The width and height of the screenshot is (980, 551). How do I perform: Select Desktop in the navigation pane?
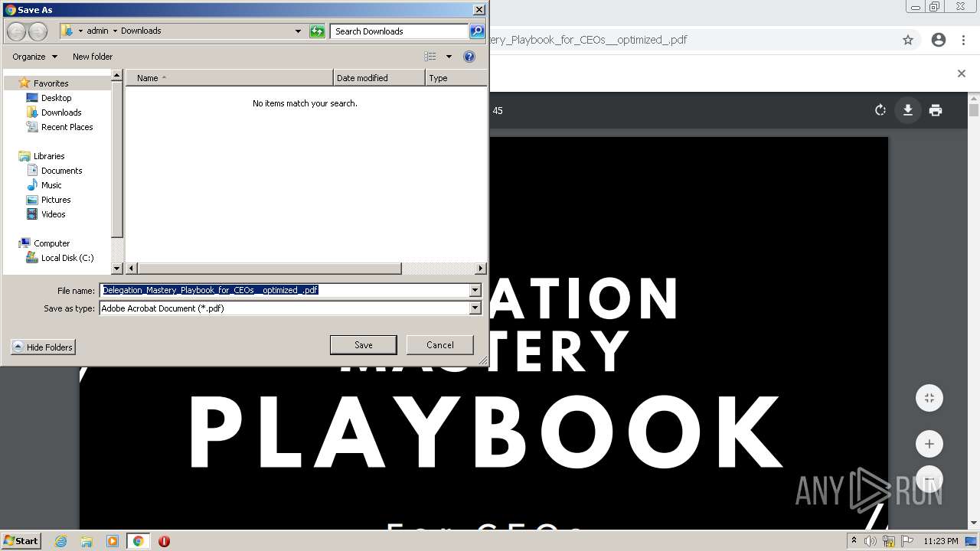[56, 98]
